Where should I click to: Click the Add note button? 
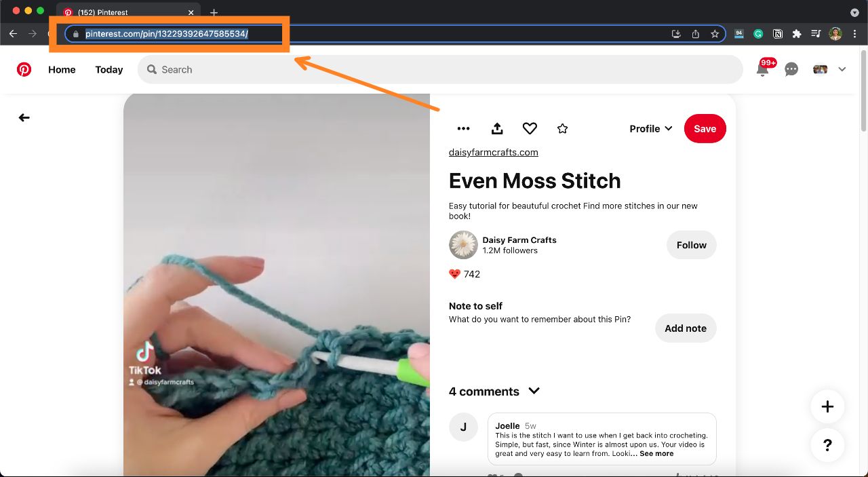[685, 328]
